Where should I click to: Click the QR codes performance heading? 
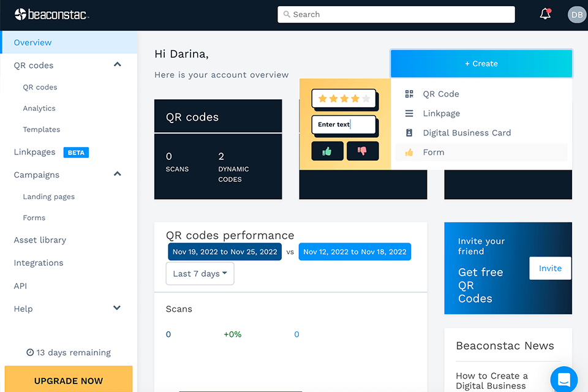point(230,235)
